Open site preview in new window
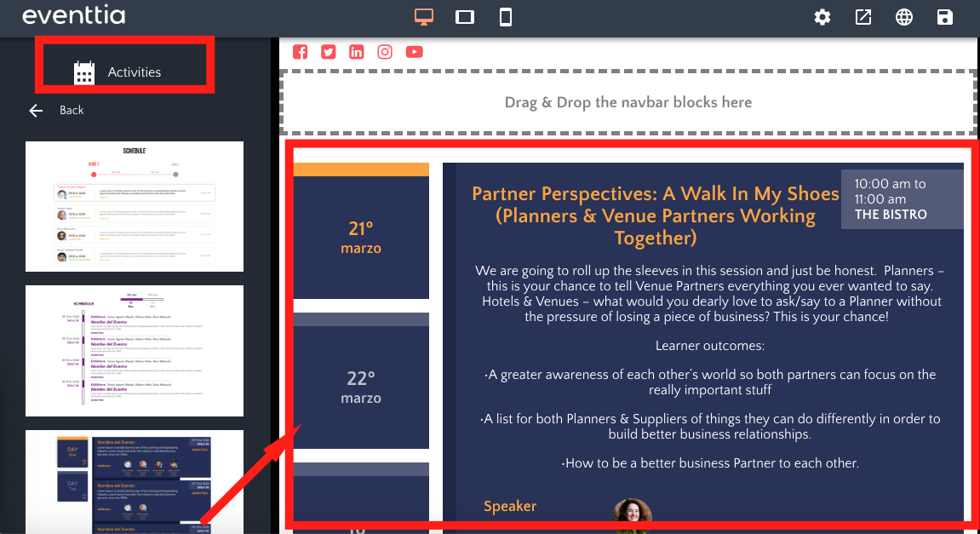The width and height of the screenshot is (980, 534). 863,17
